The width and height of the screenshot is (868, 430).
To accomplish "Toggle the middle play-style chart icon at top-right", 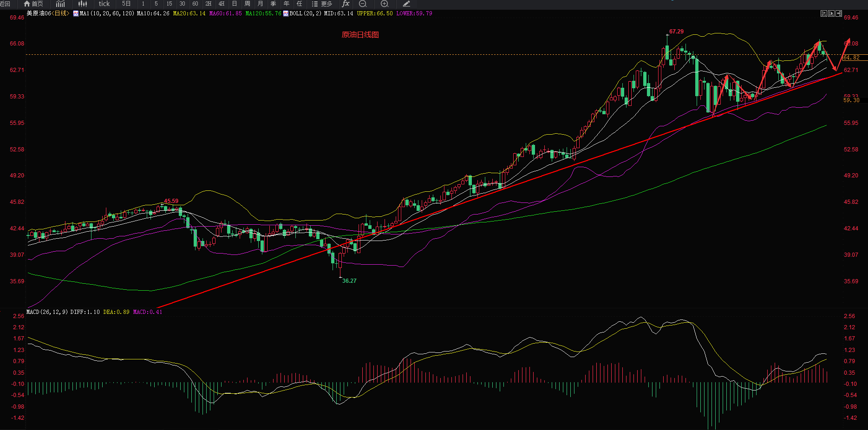I will 831,13.
